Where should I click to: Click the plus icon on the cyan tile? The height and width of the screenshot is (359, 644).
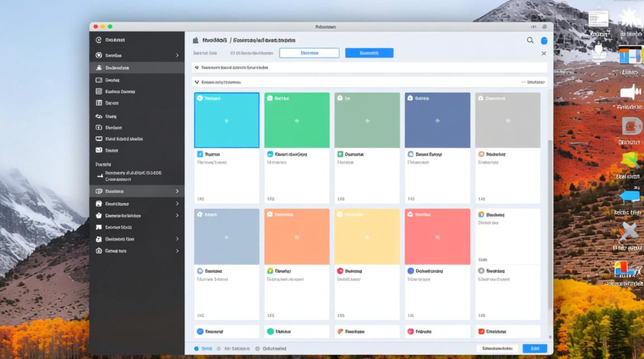pos(227,121)
